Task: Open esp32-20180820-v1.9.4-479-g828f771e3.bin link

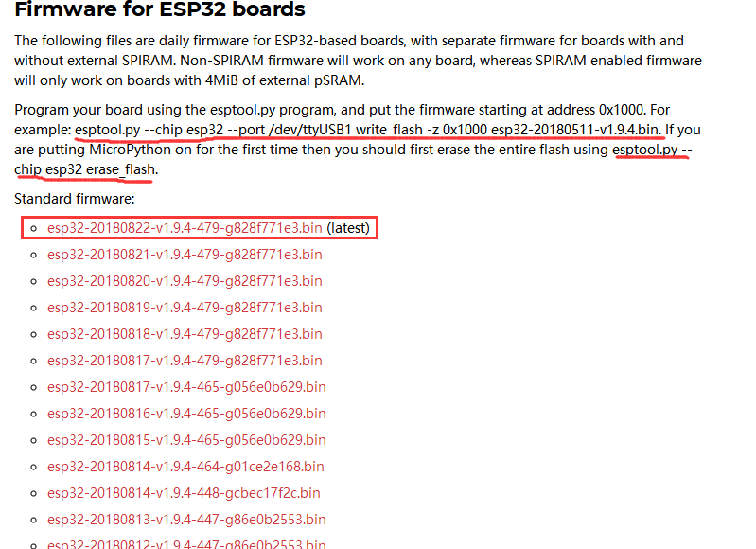Action: tap(185, 281)
